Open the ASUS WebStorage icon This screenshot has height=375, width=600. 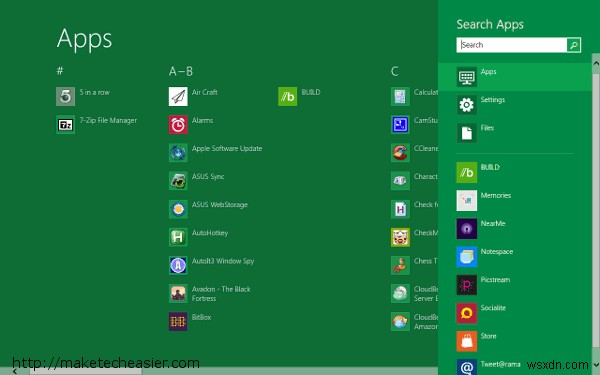point(178,209)
